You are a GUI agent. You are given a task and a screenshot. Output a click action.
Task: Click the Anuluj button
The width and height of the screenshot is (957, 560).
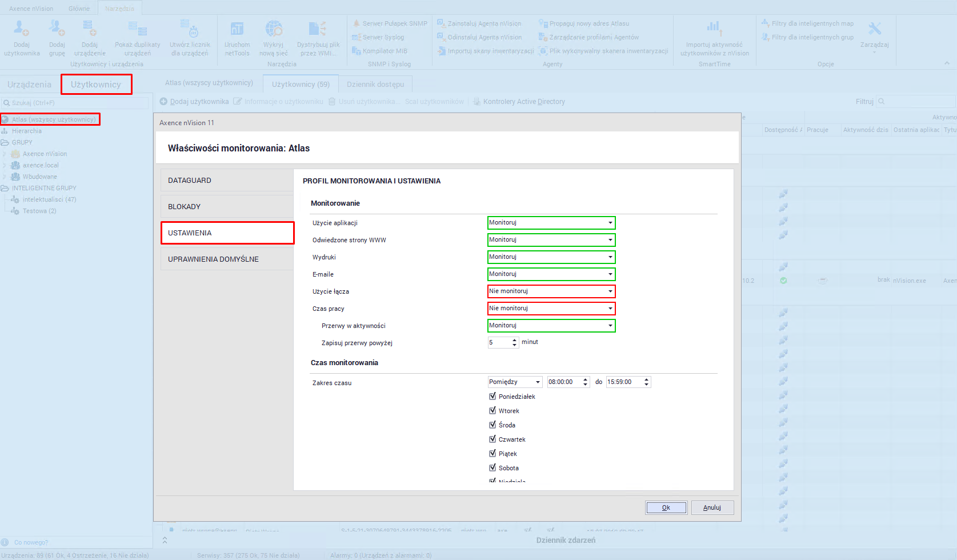tap(712, 507)
